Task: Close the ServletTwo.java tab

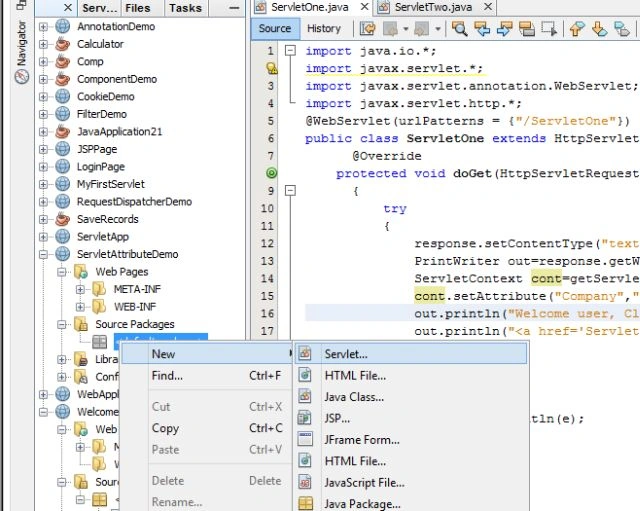Action: pos(488,7)
